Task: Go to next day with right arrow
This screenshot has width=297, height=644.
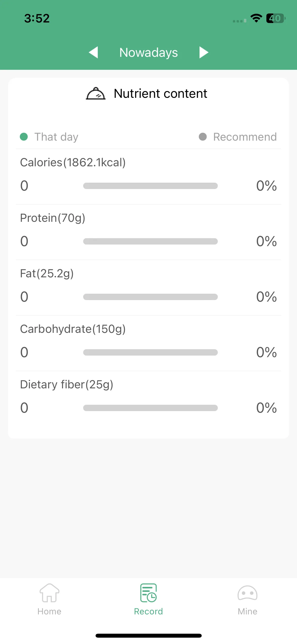Action: tap(204, 52)
